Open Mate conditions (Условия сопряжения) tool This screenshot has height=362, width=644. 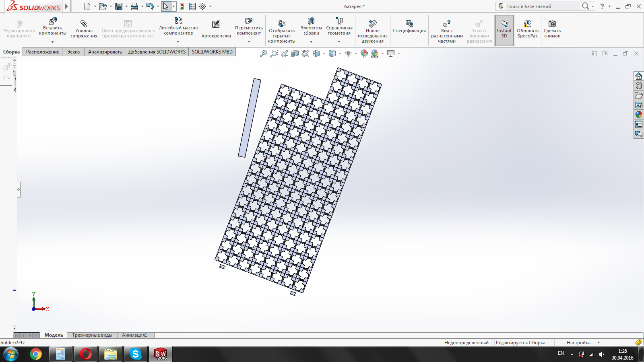click(x=84, y=24)
